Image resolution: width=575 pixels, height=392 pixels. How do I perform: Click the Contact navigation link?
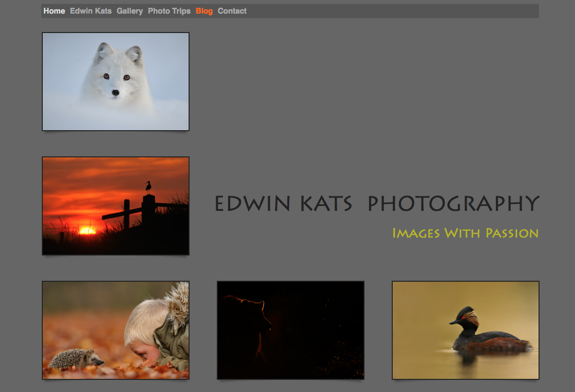click(232, 11)
